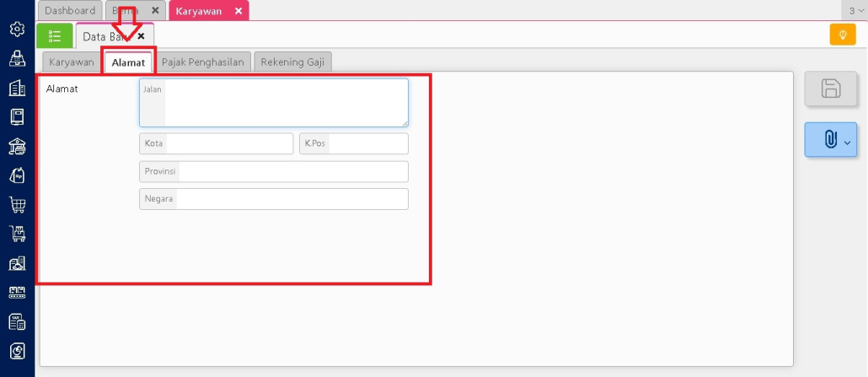Viewport: 868px width, 377px height.
Task: Expand the tab count dropdown showing 3
Action: pos(856,10)
